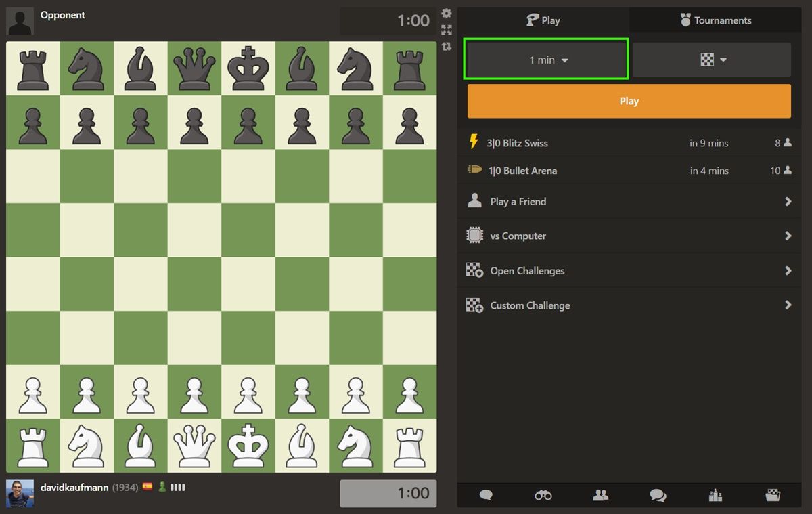
Task: Open messages via double chat bubble
Action: [x=657, y=496]
